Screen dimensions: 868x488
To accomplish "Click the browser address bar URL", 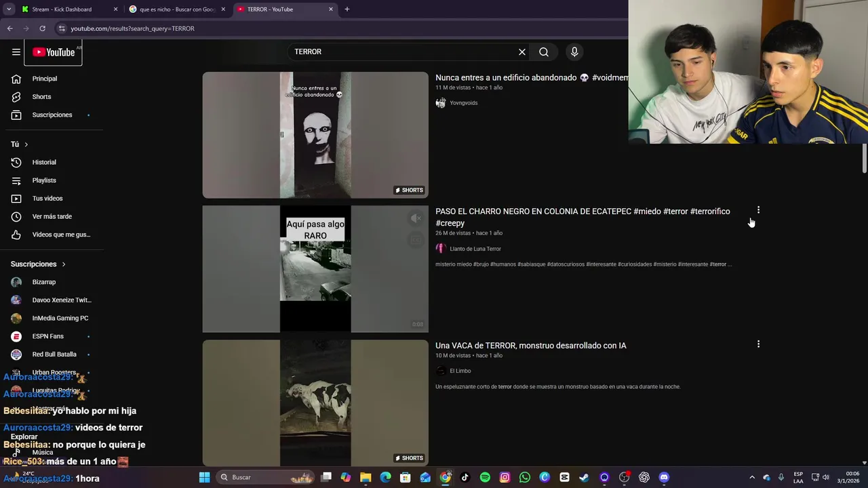I will tap(133, 28).
